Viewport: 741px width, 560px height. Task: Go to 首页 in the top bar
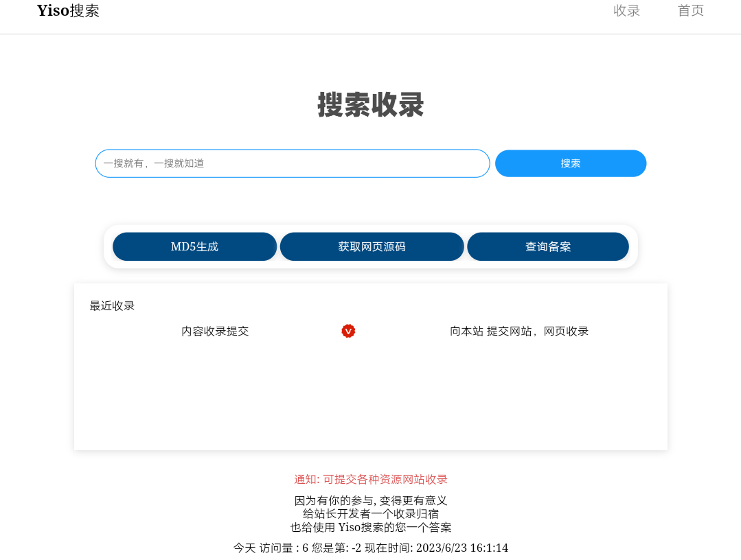point(690,10)
